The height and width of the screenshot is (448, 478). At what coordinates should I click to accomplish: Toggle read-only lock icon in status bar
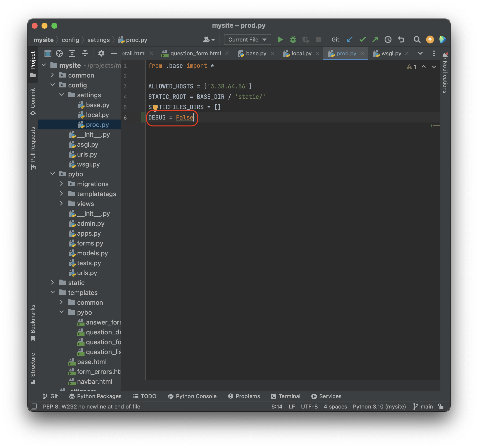pyautogui.click(x=441, y=406)
